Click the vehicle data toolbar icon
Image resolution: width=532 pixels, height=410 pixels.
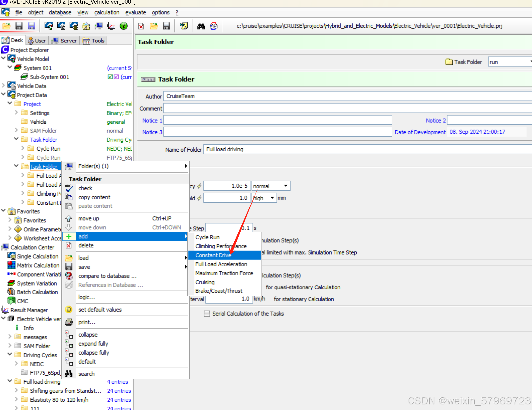coord(61,26)
